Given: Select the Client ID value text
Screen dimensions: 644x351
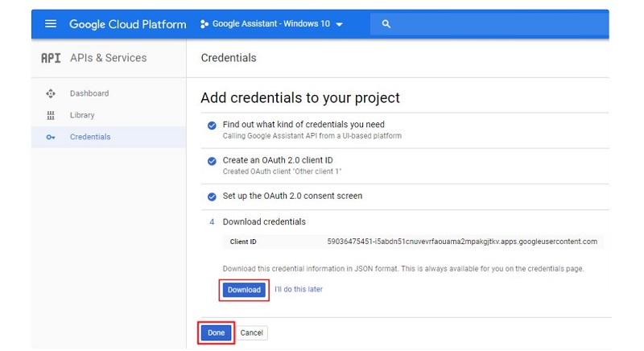Looking at the screenshot, I should [x=462, y=242].
